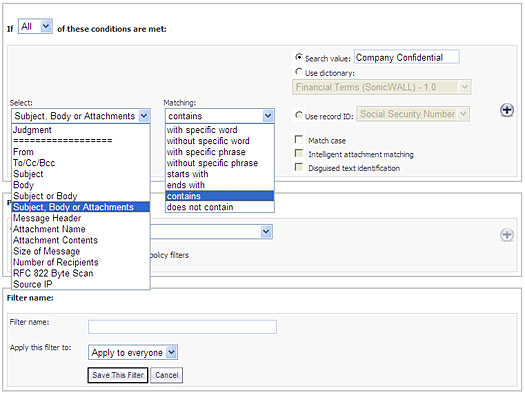Choose Number of Recipients option
This screenshot has height=395, width=525.
click(81, 262)
